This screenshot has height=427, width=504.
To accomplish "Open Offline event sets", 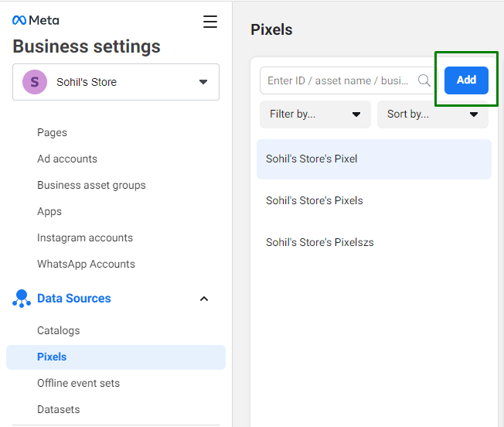I will [x=78, y=383].
